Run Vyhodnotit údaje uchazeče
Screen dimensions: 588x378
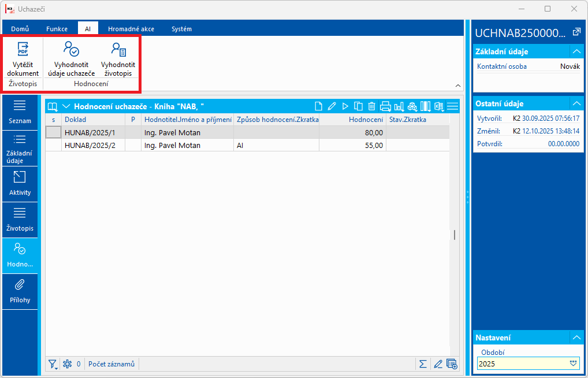(71, 58)
